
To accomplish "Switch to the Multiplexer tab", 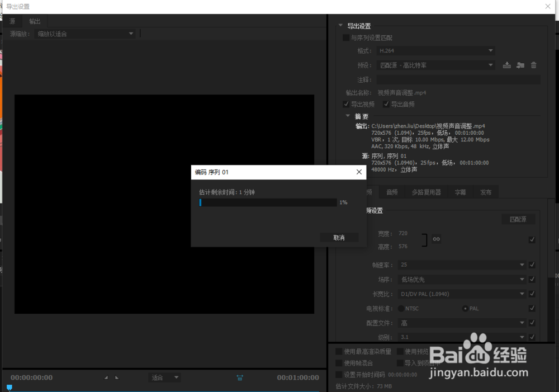I will 427,192.
